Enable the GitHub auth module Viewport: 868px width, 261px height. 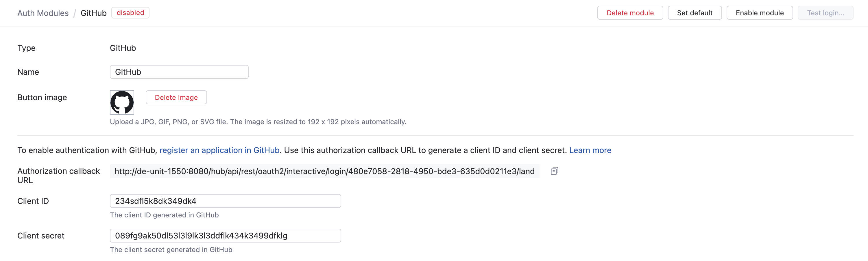[x=760, y=13]
